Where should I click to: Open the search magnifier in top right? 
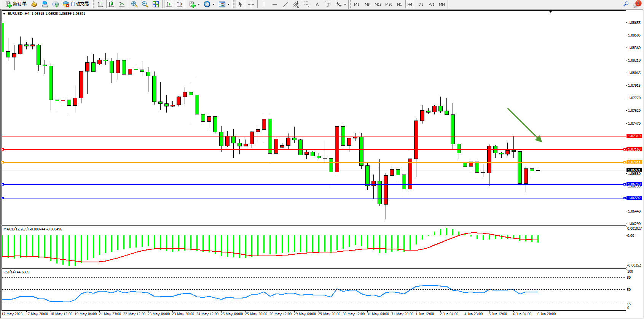(626, 4)
